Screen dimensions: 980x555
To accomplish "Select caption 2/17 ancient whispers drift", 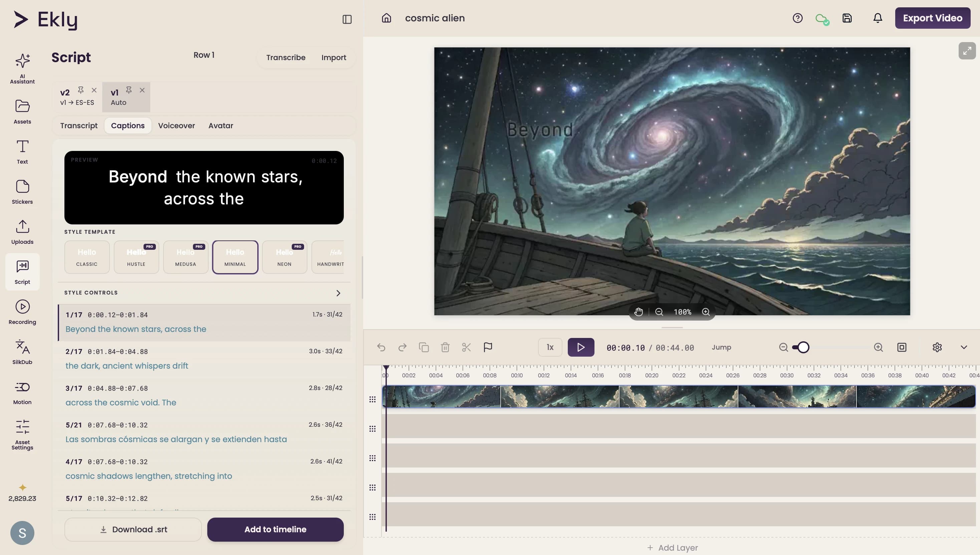I will click(204, 359).
